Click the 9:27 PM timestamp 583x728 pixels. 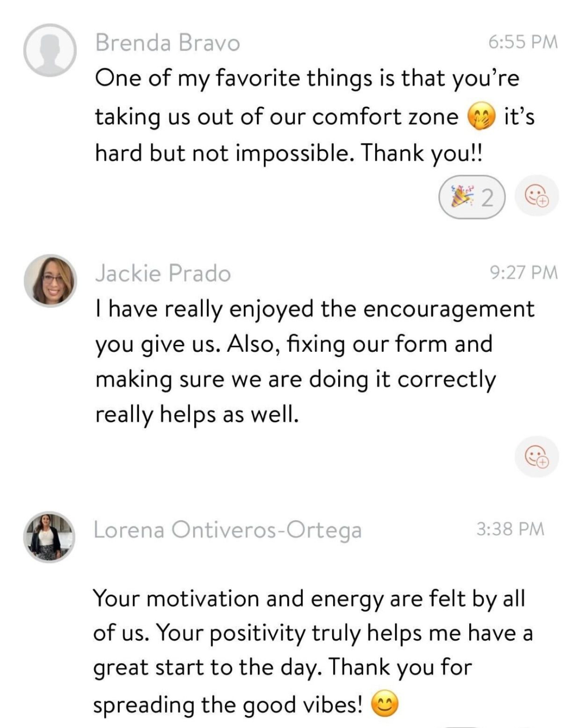pos(524,272)
